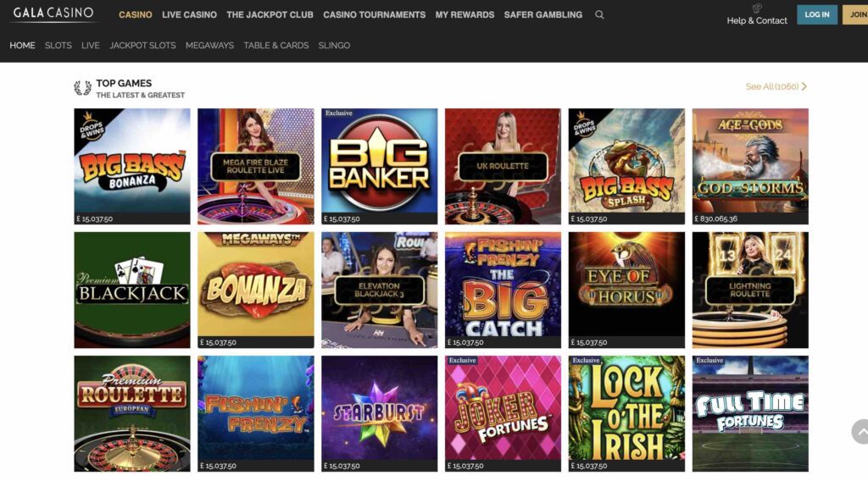Launch the Big Banker exclusive game
This screenshot has width=868, height=481.
click(379, 167)
